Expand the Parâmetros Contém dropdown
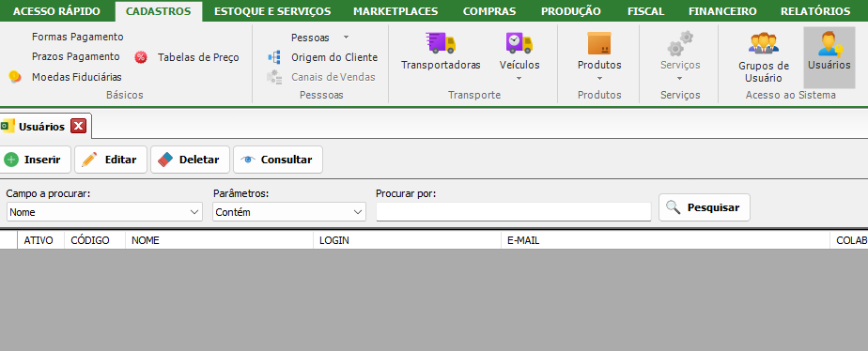The width and height of the screenshot is (868, 351). tap(289, 212)
